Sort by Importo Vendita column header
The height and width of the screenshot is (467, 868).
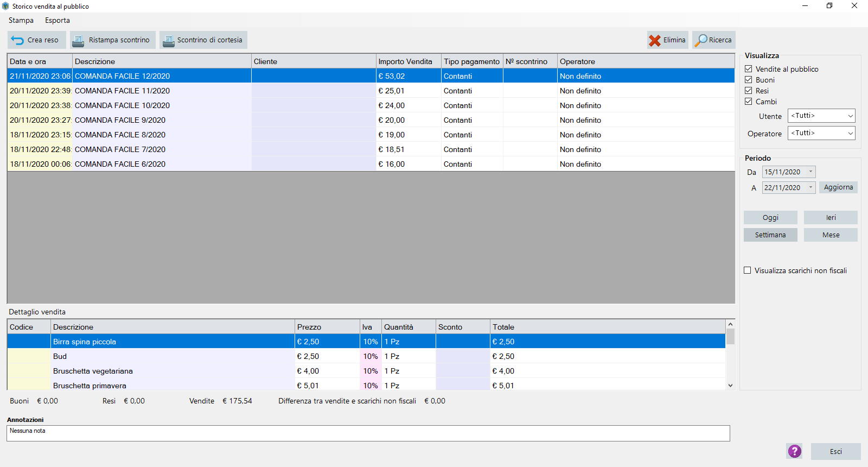(409, 61)
